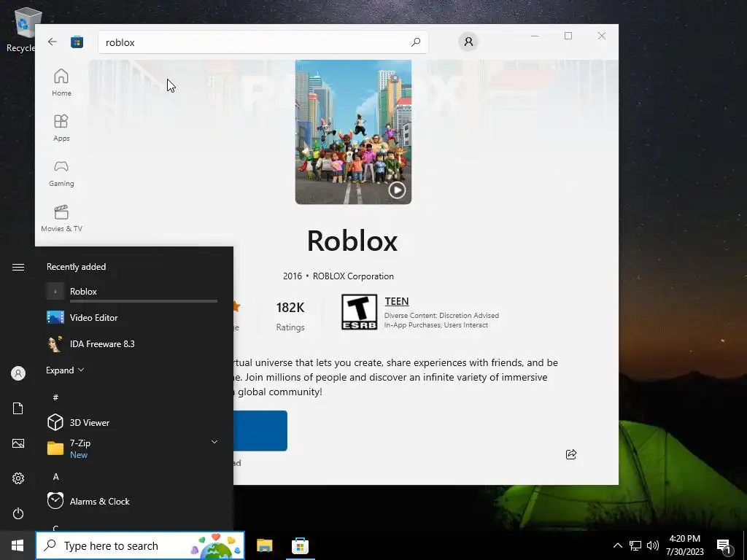Open the Store account profile icon
This screenshot has width=747, height=560.
pyautogui.click(x=468, y=42)
